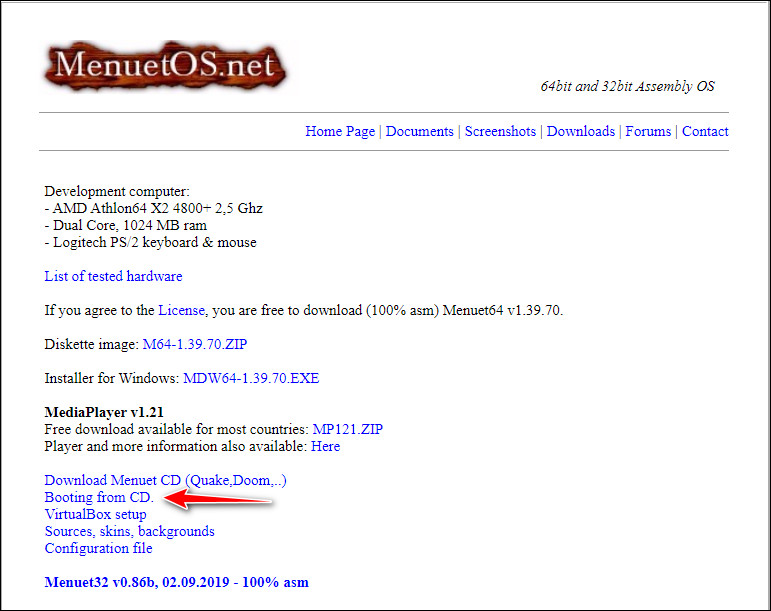Screen dimensions: 771x611
Task: Open the Booting from CD link
Action: click(99, 497)
